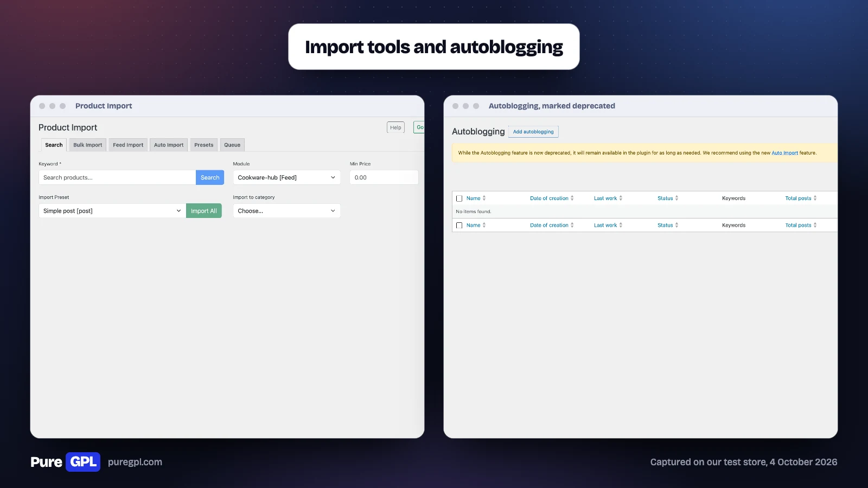Open the Module dropdown showing Cookware-hub [Feed]
The width and height of the screenshot is (868, 488).
pos(286,177)
